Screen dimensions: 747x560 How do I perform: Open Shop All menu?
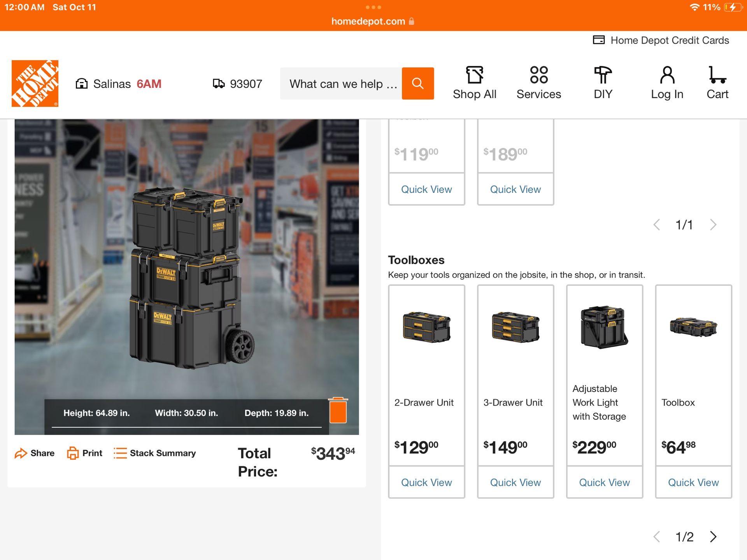tap(474, 83)
